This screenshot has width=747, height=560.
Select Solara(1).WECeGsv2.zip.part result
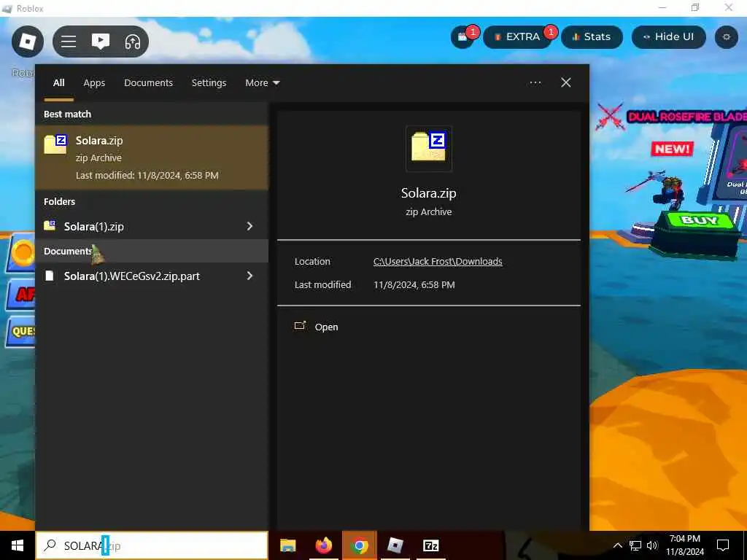click(x=133, y=276)
